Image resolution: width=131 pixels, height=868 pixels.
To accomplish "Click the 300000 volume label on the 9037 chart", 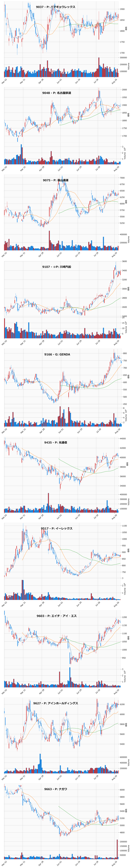I will [124, 58].
